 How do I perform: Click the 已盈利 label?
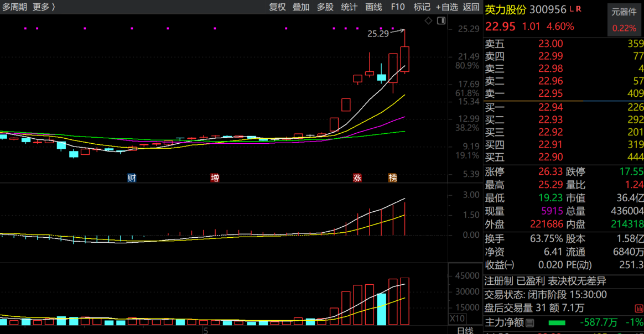[530, 281]
